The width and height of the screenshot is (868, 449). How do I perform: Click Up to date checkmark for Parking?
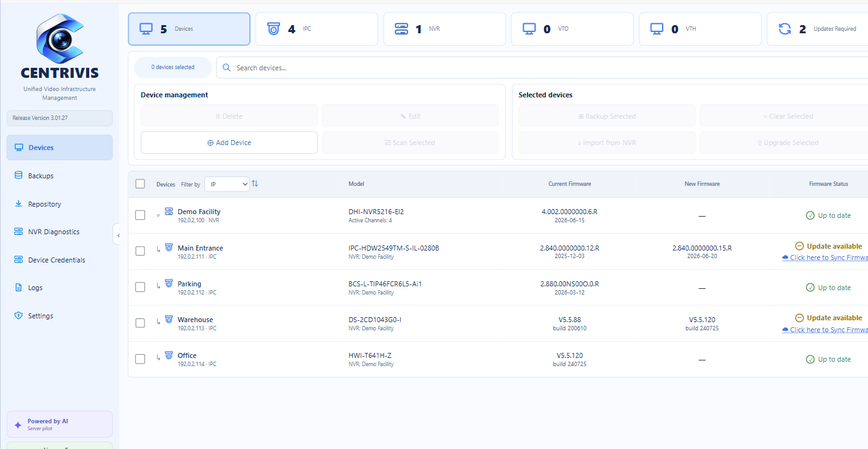tap(810, 288)
